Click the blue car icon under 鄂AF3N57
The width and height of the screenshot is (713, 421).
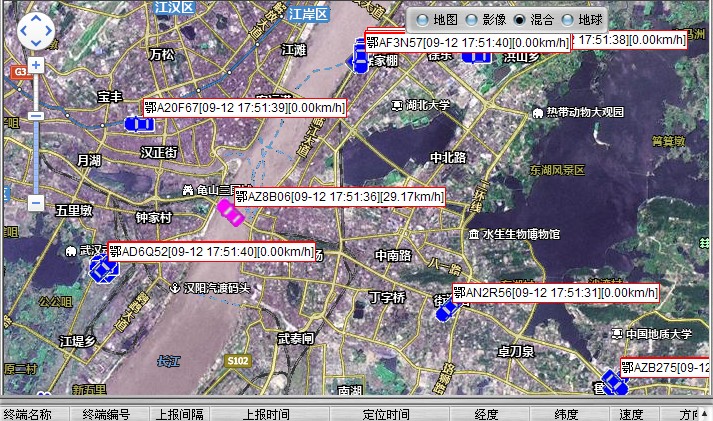click(358, 61)
